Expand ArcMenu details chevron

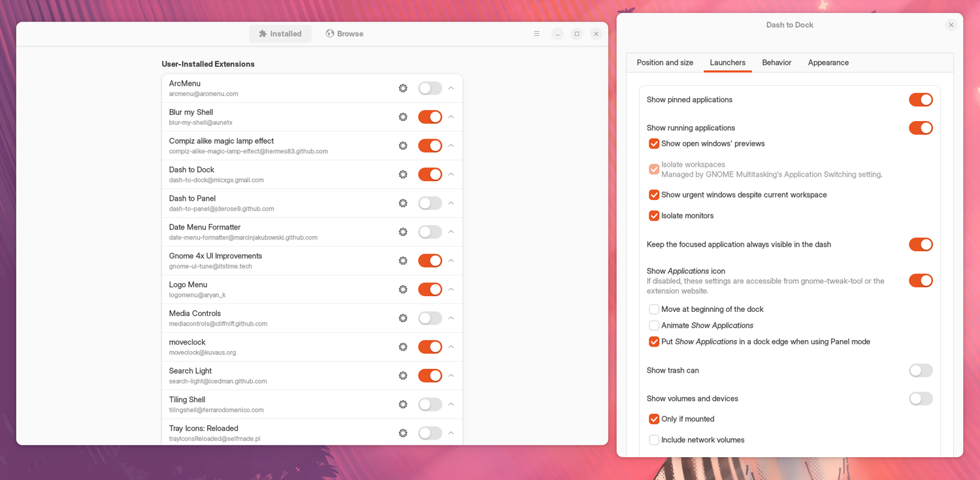(451, 88)
